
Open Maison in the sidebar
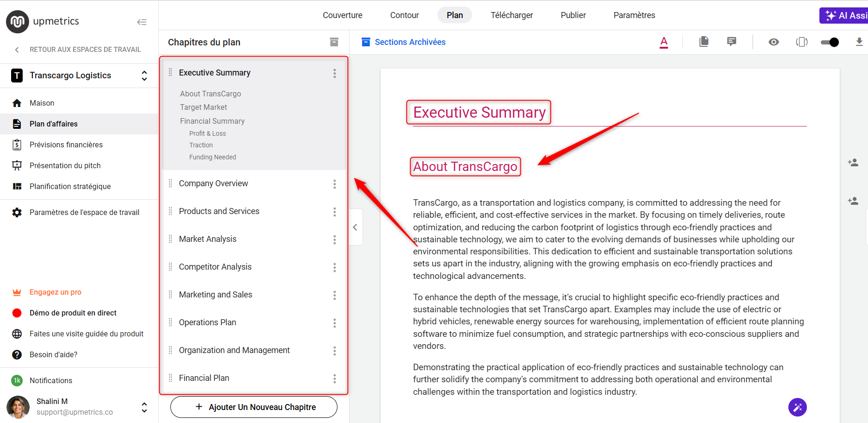point(79,103)
